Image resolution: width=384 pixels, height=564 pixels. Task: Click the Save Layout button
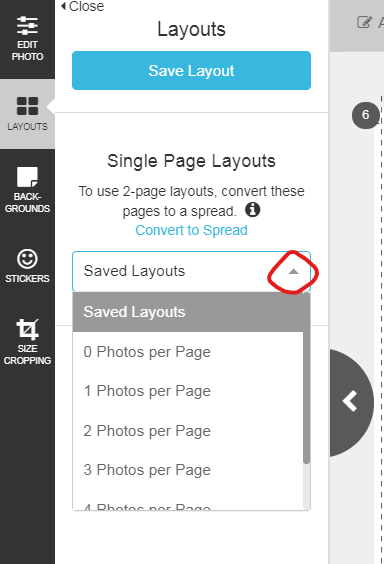click(x=191, y=70)
